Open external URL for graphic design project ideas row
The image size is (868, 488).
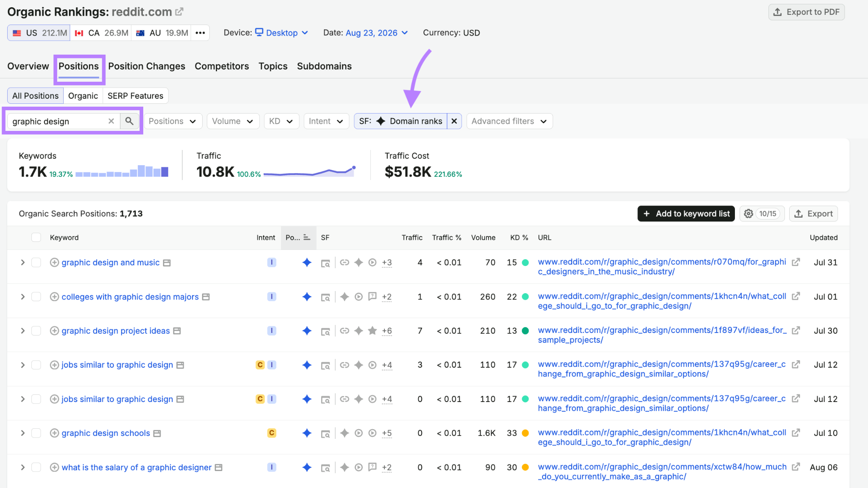pos(796,330)
